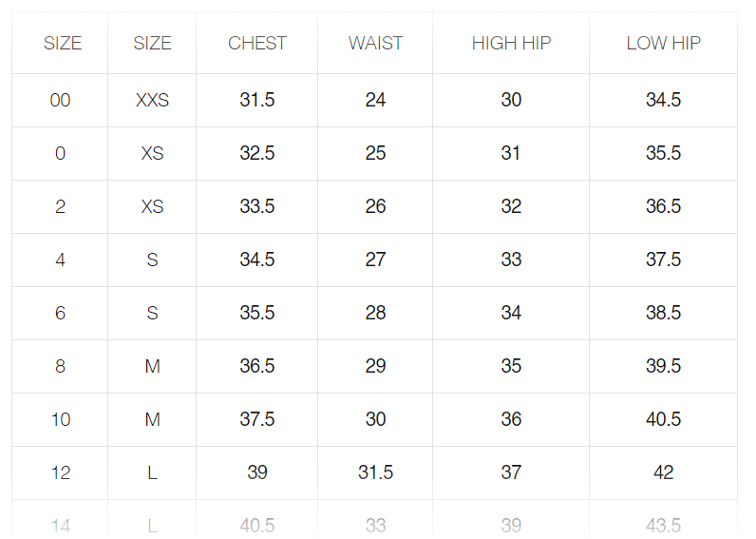Click low hip measurement 37.5

click(x=663, y=260)
